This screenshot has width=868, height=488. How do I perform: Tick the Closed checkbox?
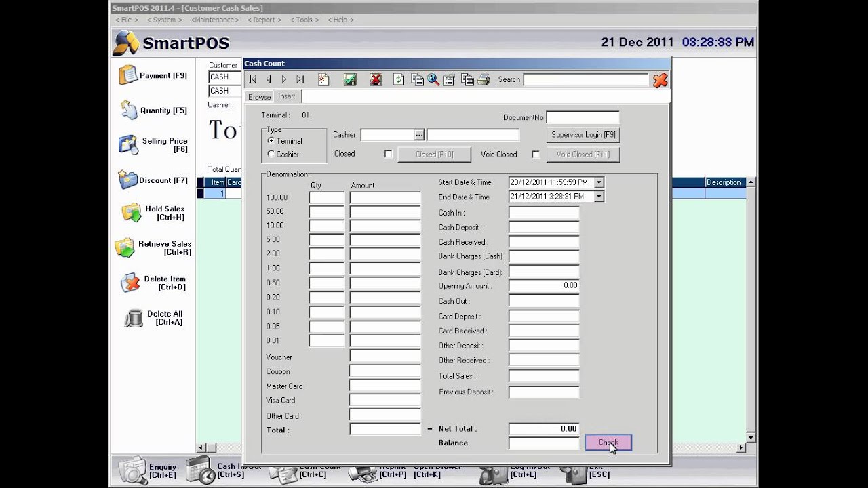coord(389,155)
